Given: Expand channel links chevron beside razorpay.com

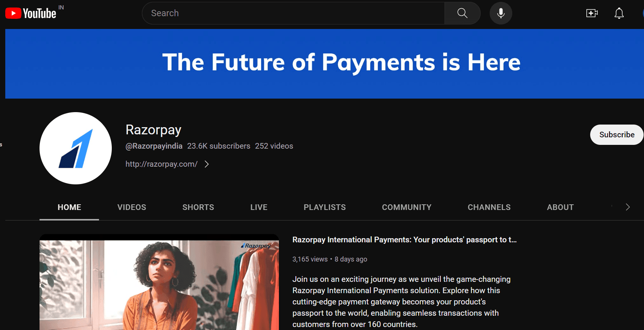Looking at the screenshot, I should [207, 164].
